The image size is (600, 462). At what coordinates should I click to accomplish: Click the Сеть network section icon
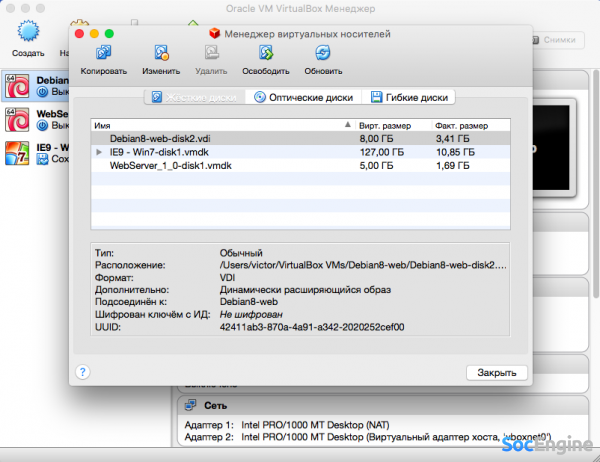tap(191, 405)
